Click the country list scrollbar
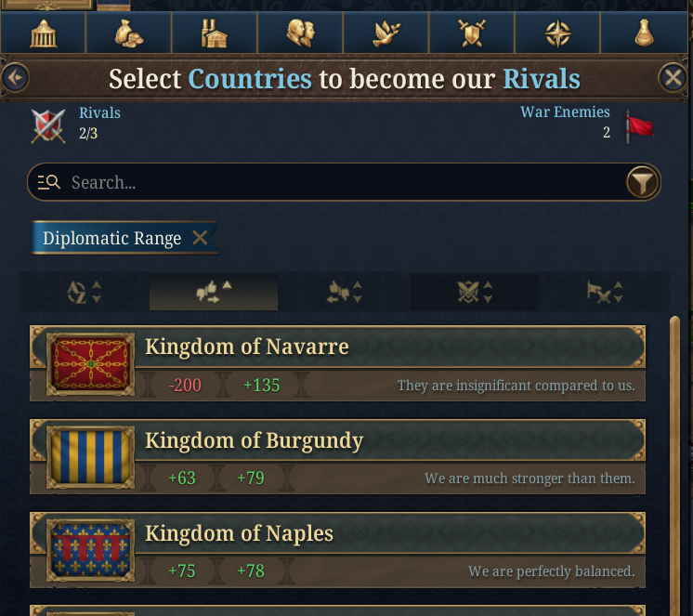This screenshot has height=616, width=693. pyautogui.click(x=674, y=465)
